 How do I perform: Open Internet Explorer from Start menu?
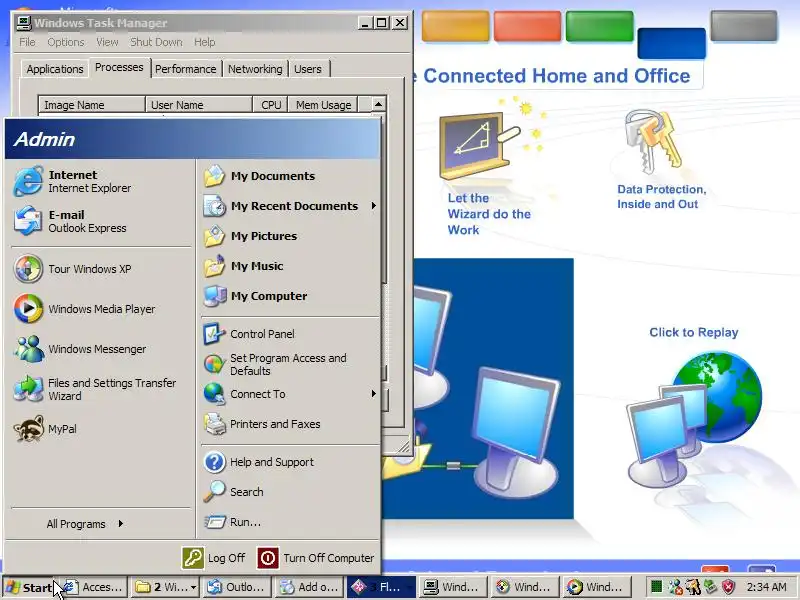(99, 181)
